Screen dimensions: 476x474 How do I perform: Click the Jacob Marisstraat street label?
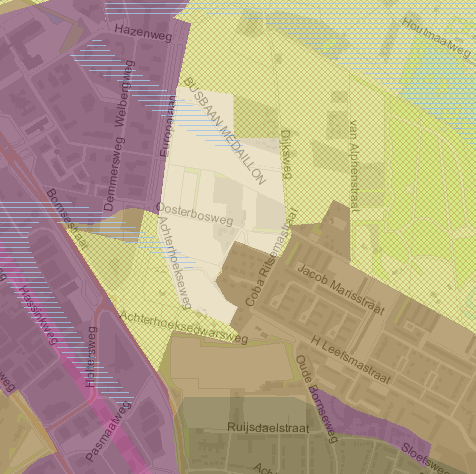pyautogui.click(x=341, y=290)
